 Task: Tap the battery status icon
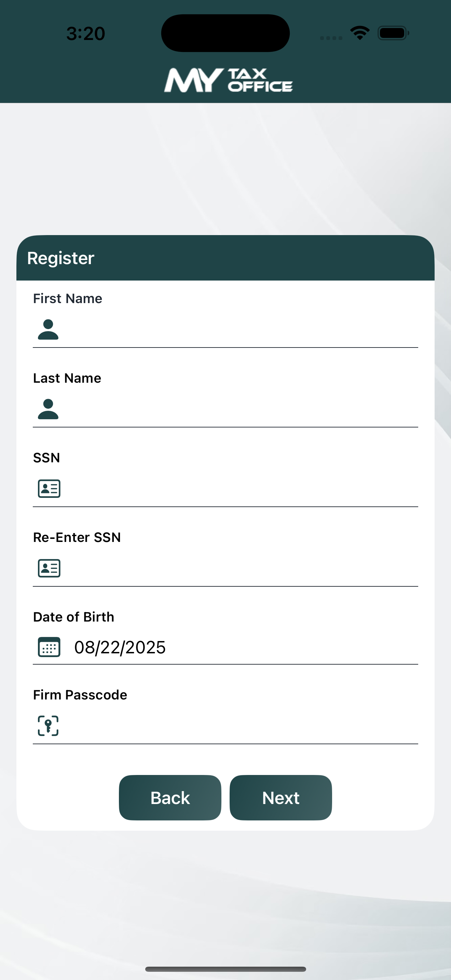pos(393,33)
